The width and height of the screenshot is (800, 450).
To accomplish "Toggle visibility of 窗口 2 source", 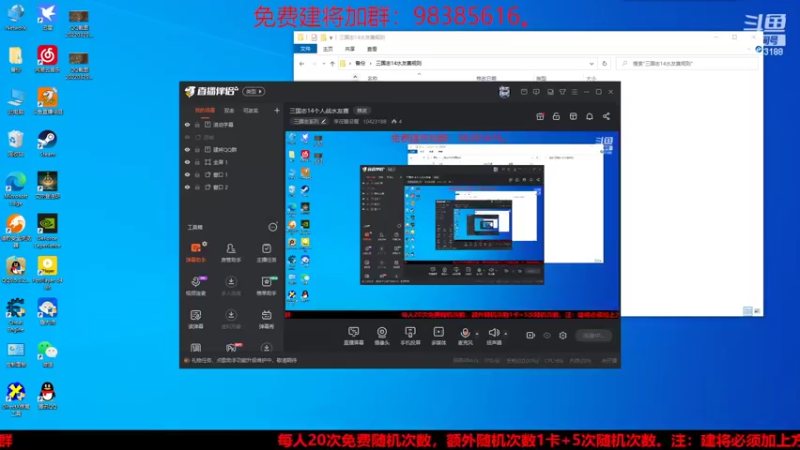I will pos(187,187).
